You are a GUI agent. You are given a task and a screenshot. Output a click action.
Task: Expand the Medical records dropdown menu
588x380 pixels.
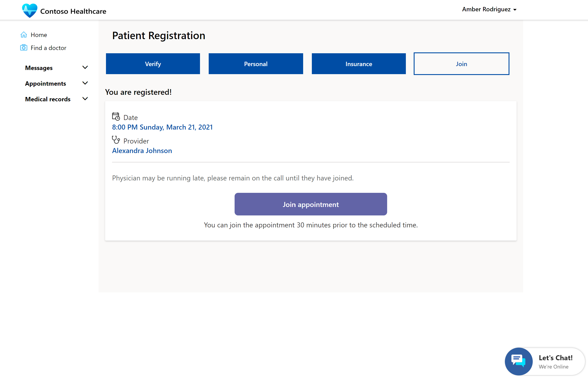click(x=85, y=99)
